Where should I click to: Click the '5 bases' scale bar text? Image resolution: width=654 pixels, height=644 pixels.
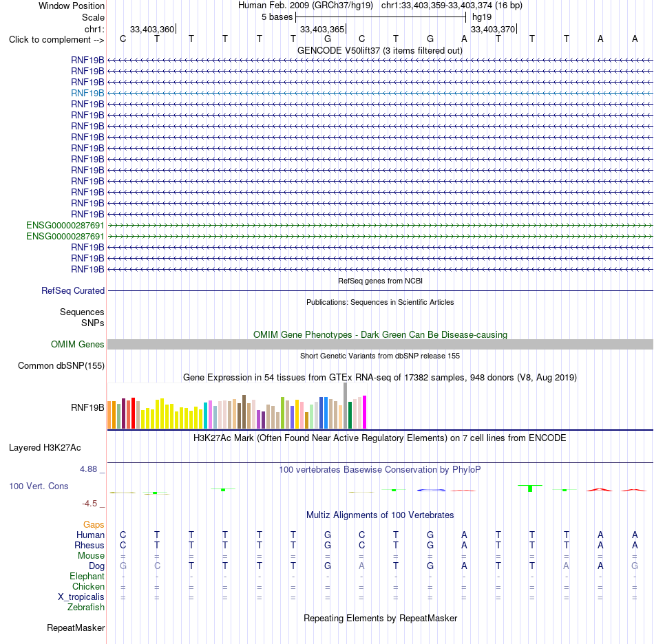(x=277, y=17)
